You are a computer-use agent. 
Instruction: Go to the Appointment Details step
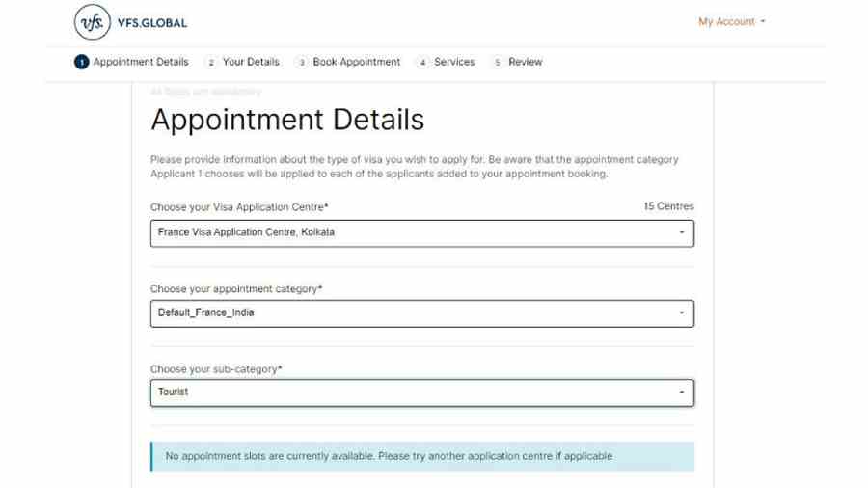[141, 62]
